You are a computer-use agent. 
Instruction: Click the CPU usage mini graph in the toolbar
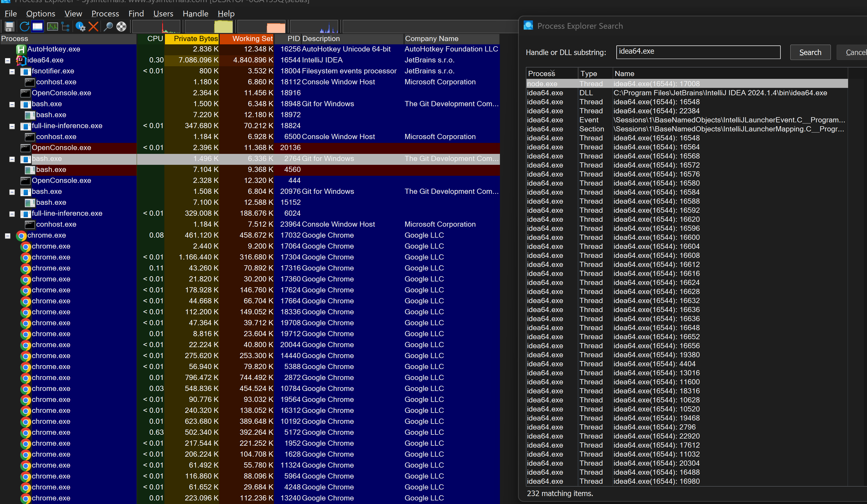pyautogui.click(x=156, y=27)
